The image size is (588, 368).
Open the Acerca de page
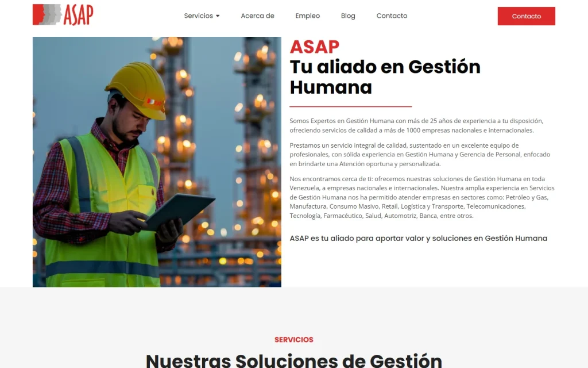[x=258, y=16]
